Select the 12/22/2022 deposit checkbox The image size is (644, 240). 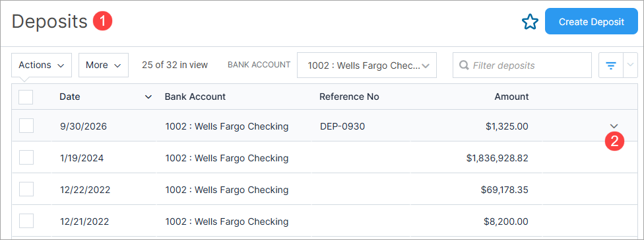point(26,189)
